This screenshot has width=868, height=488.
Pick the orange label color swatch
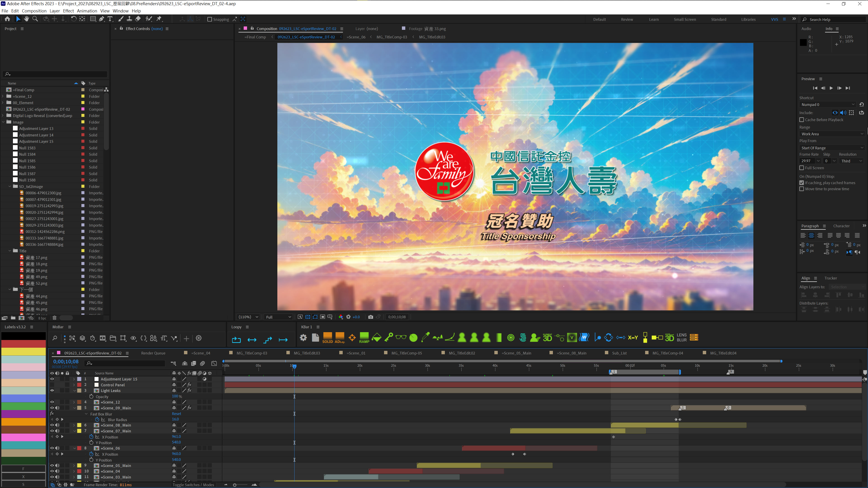(x=24, y=422)
